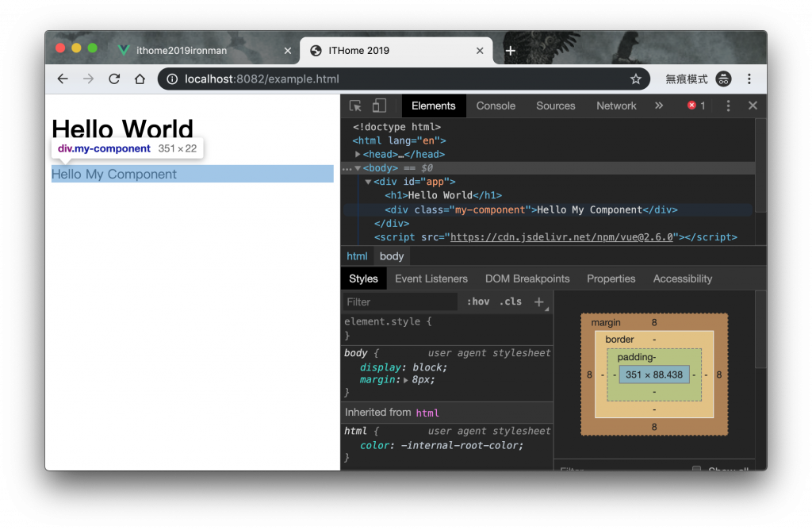Switch to the Console panel
This screenshot has height=530, width=812.
click(x=496, y=106)
